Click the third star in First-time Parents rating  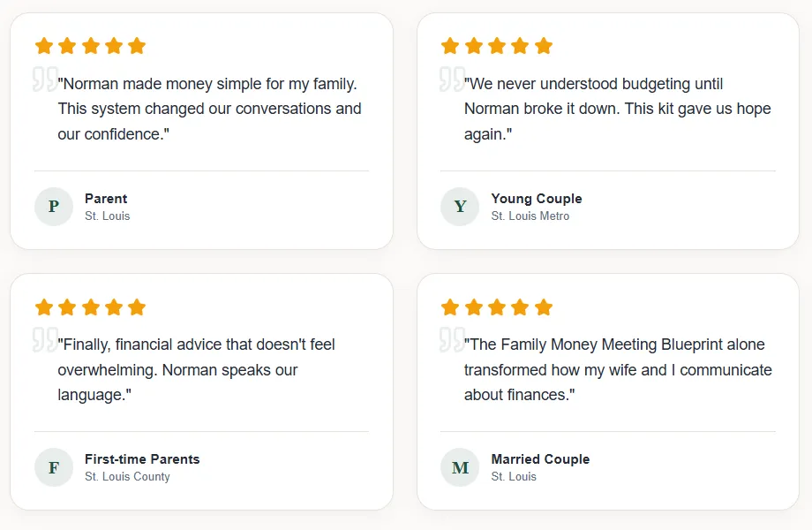(x=90, y=307)
